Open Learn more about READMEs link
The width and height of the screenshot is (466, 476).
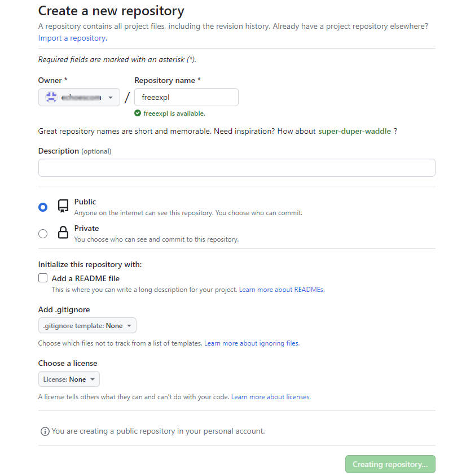(282, 290)
